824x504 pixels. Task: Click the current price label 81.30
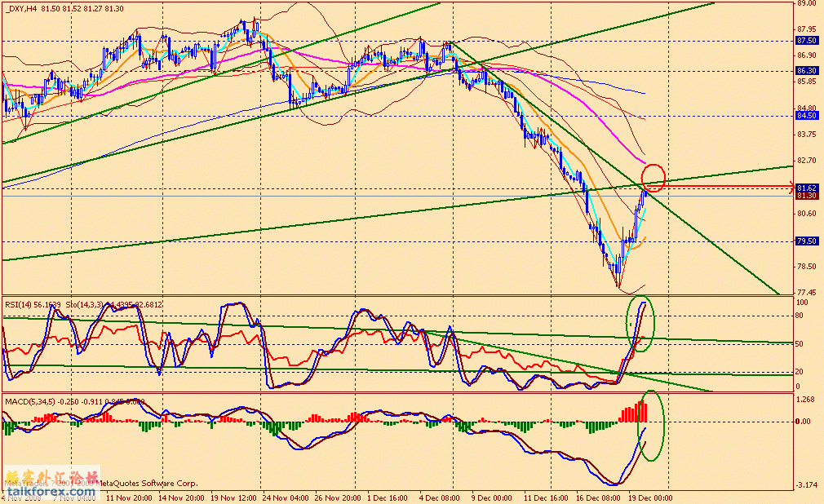click(x=807, y=196)
